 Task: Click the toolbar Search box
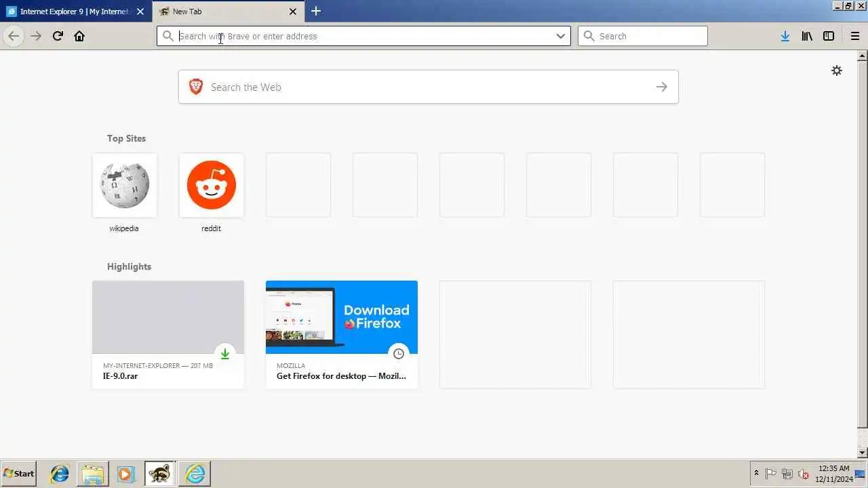tap(643, 36)
